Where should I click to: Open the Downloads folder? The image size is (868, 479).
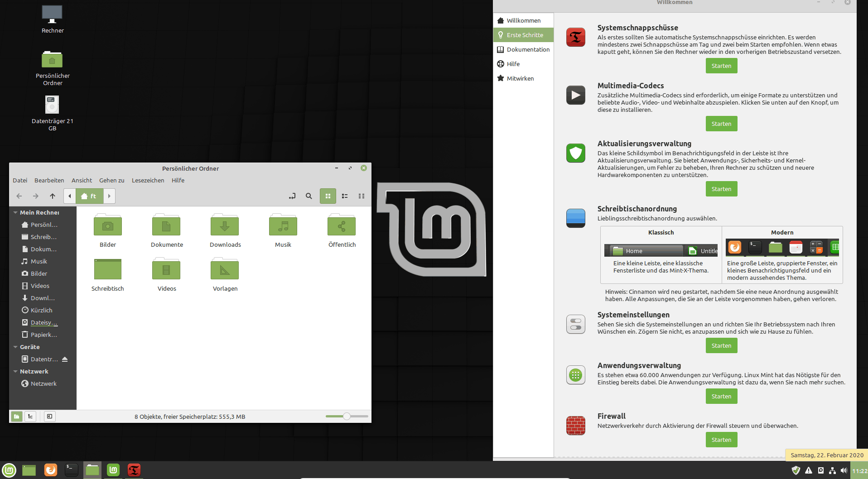tap(225, 230)
